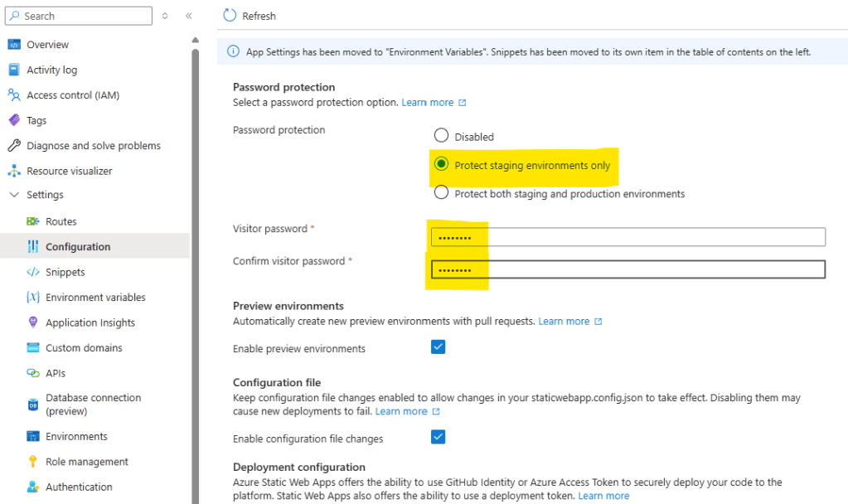848x504 pixels.
Task: Select Protect both staging and production environments
Action: click(x=441, y=193)
